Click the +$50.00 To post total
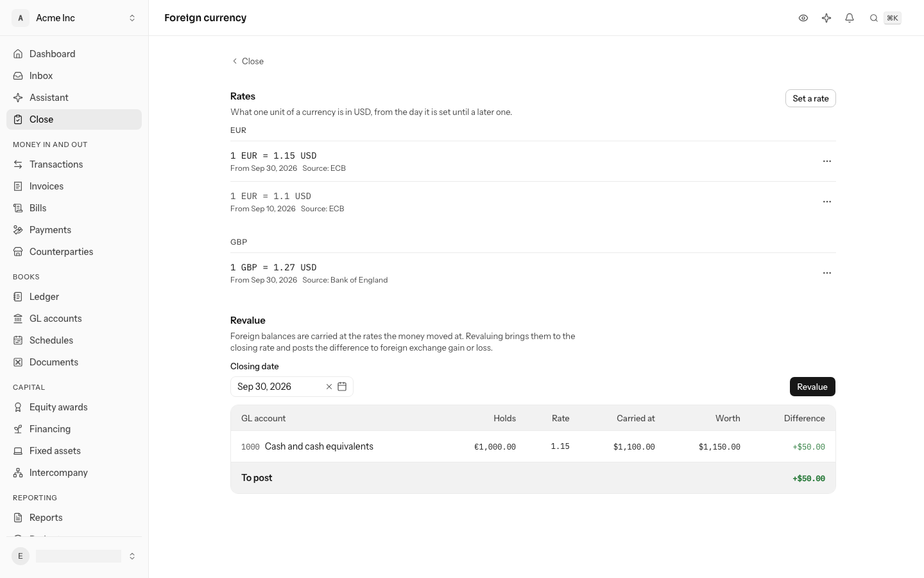The height and width of the screenshot is (578, 924). [x=809, y=478]
